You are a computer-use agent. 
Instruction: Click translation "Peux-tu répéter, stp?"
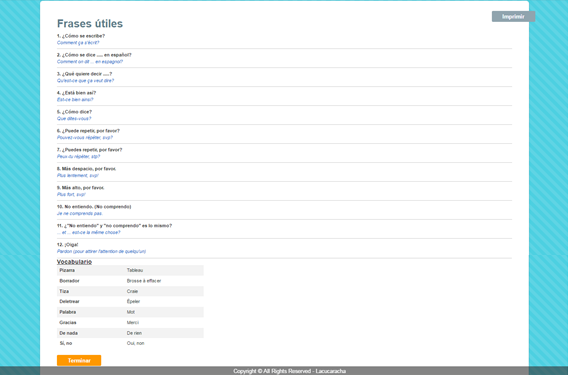coord(78,157)
